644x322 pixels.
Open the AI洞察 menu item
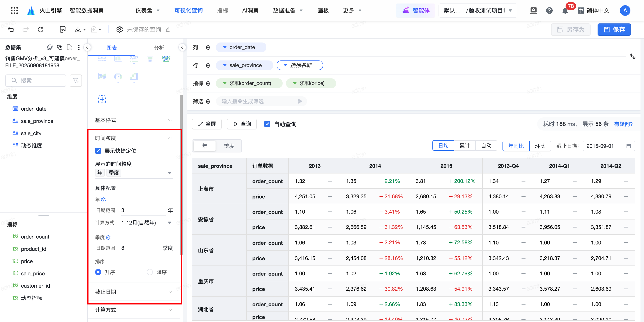point(250,11)
